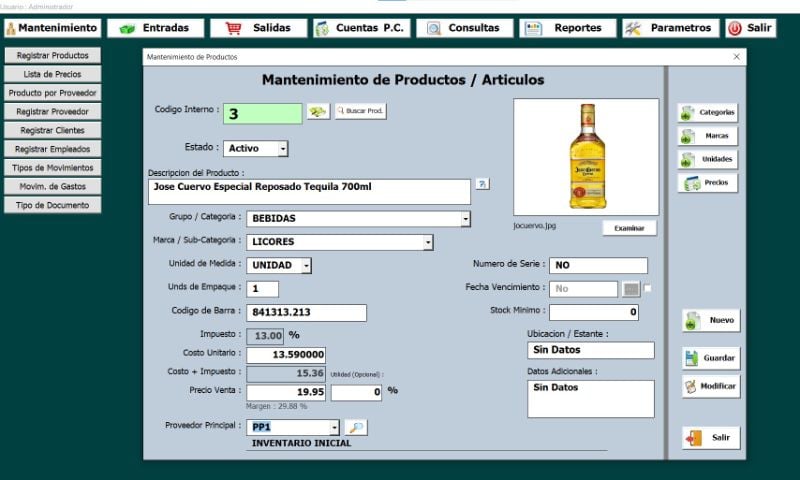This screenshot has width=800, height=480.
Task: Click the Ubicacion / Estante field
Action: point(591,350)
